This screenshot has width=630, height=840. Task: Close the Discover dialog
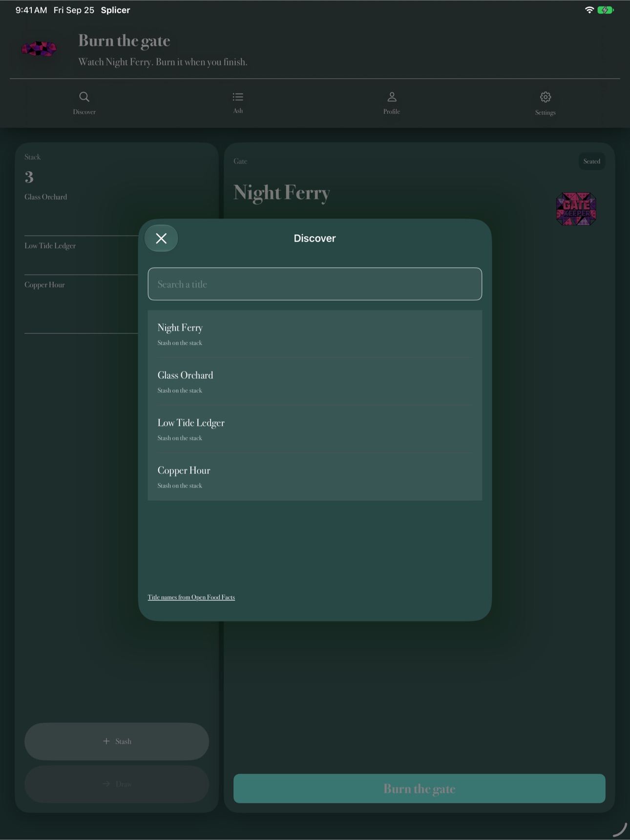[161, 238]
